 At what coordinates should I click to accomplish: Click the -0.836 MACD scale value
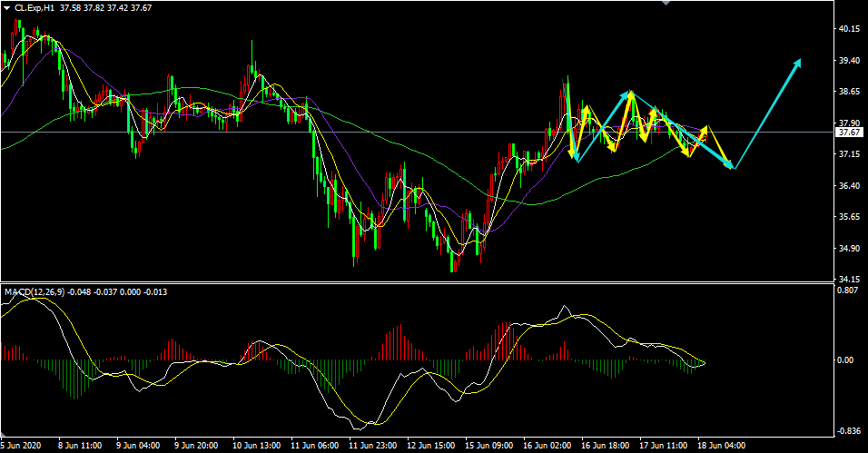[x=848, y=431]
